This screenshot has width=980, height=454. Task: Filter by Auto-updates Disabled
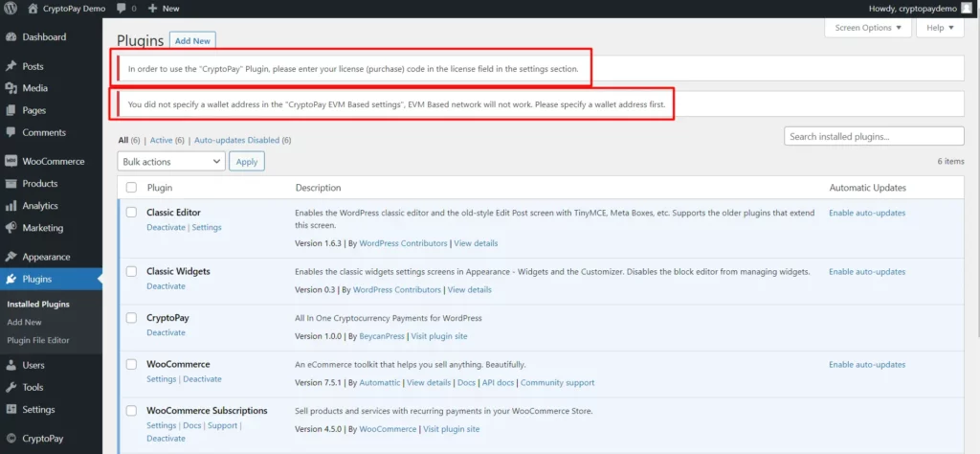coord(237,140)
